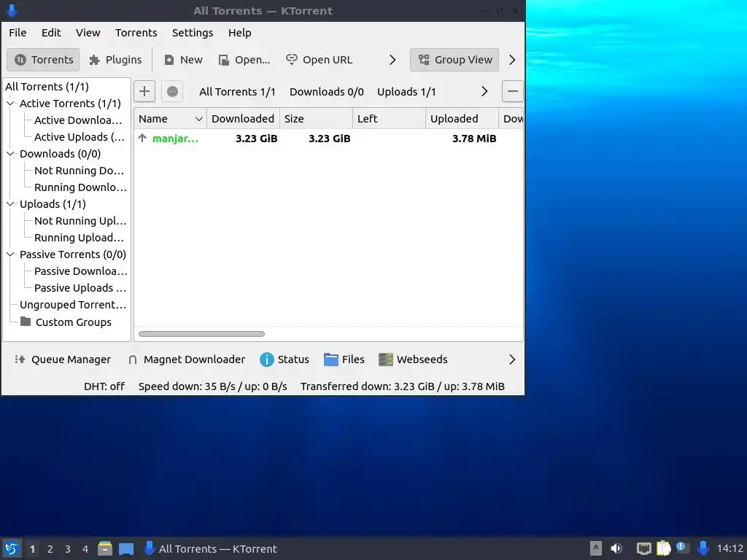The image size is (747, 560).
Task: Select the manjar... torrent row
Action: pyautogui.click(x=329, y=139)
